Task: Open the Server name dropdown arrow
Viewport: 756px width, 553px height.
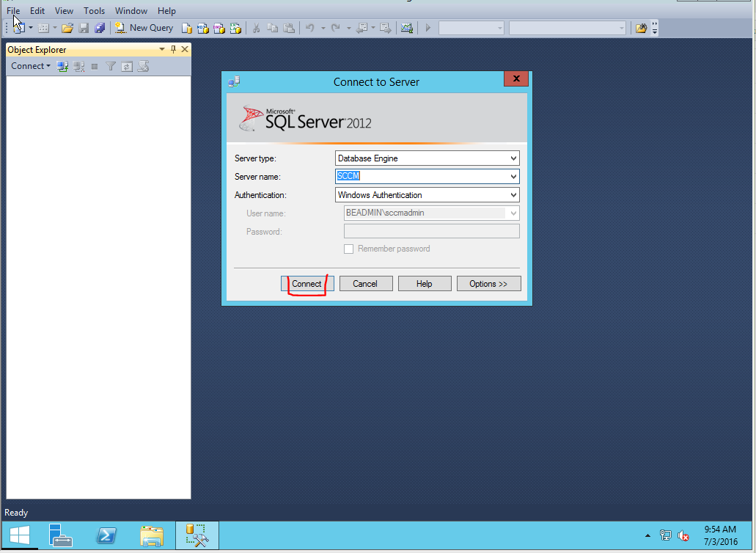Action: point(513,177)
